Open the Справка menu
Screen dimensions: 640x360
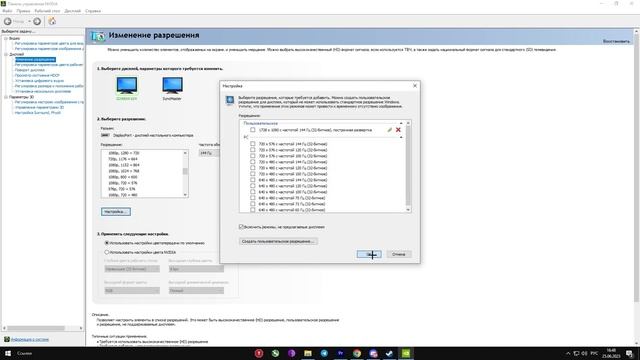(x=93, y=11)
